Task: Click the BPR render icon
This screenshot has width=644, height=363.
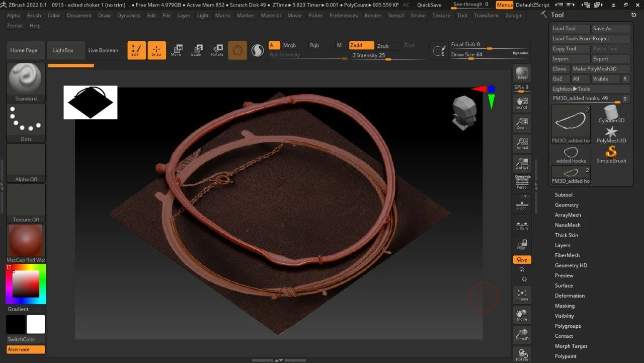Action: (x=522, y=73)
